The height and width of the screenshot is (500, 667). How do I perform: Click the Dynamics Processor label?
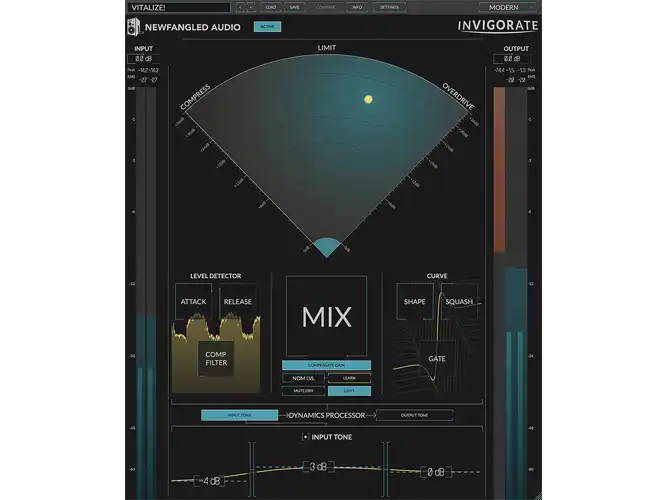327,415
